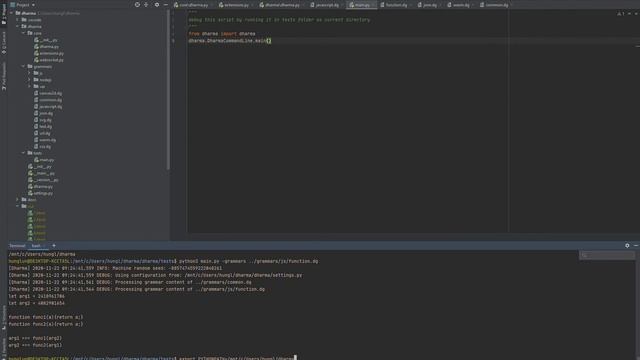Click the Project tool window strip button
This screenshot has height=360, width=640.
[4, 14]
